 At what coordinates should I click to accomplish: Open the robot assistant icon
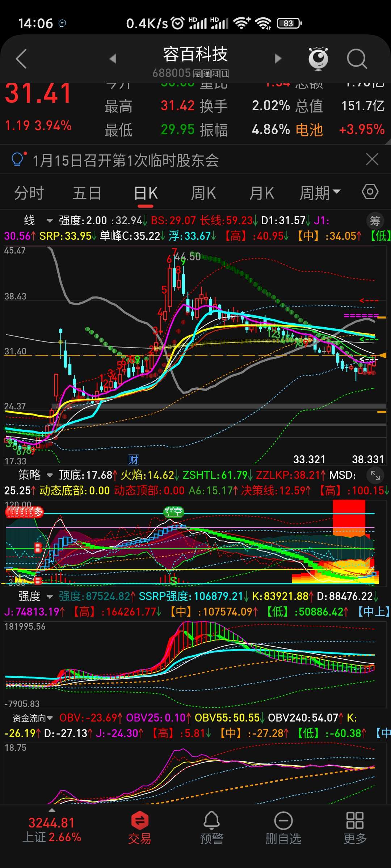(318, 58)
